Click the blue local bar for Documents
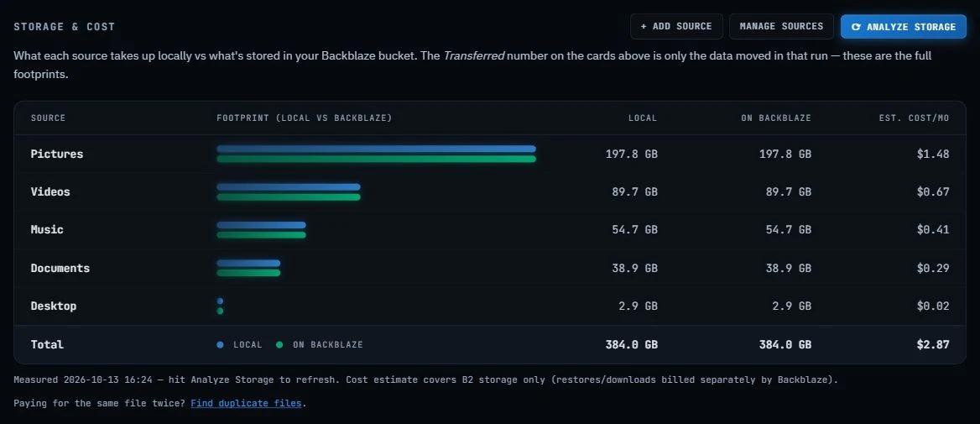The image size is (980, 424). pos(248,264)
